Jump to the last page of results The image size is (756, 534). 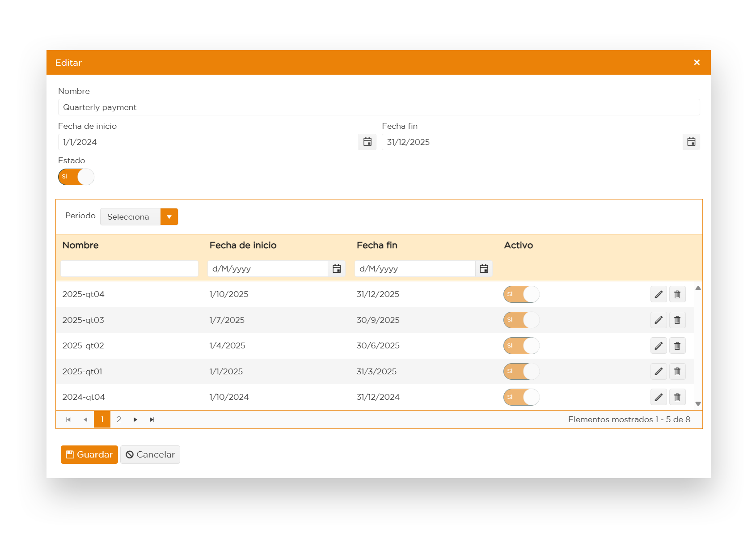152,420
